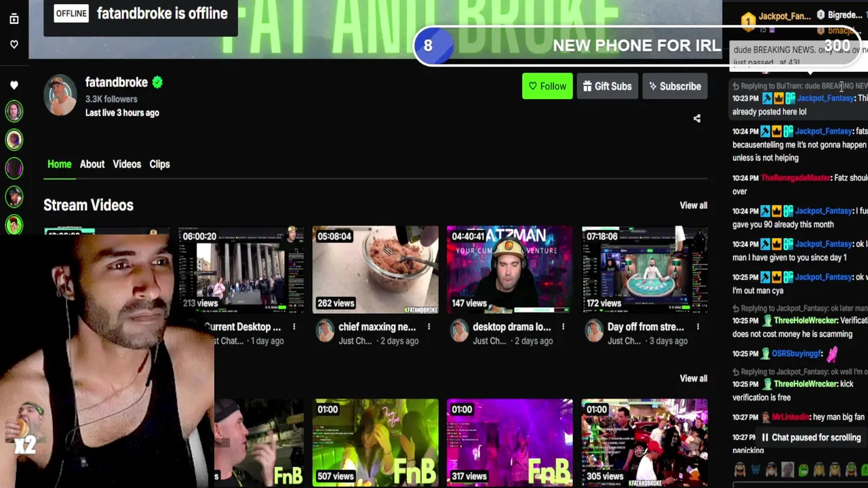The image size is (868, 488).
Task: Open the About tab
Action: click(92, 164)
